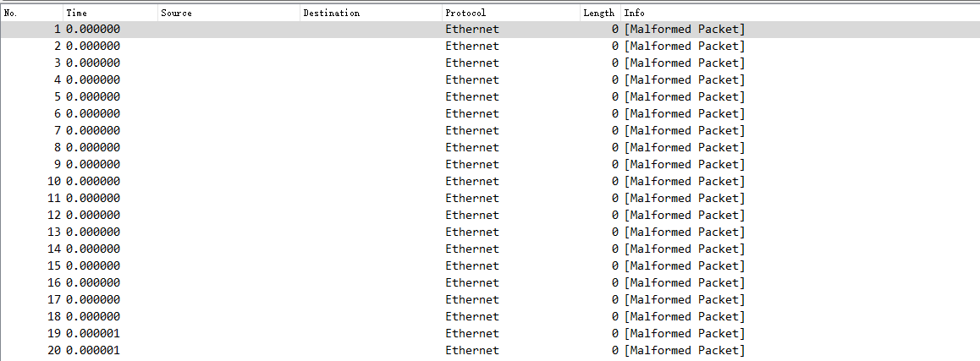The height and width of the screenshot is (361, 980).
Task: Select packet number 9 row
Action: (x=490, y=164)
